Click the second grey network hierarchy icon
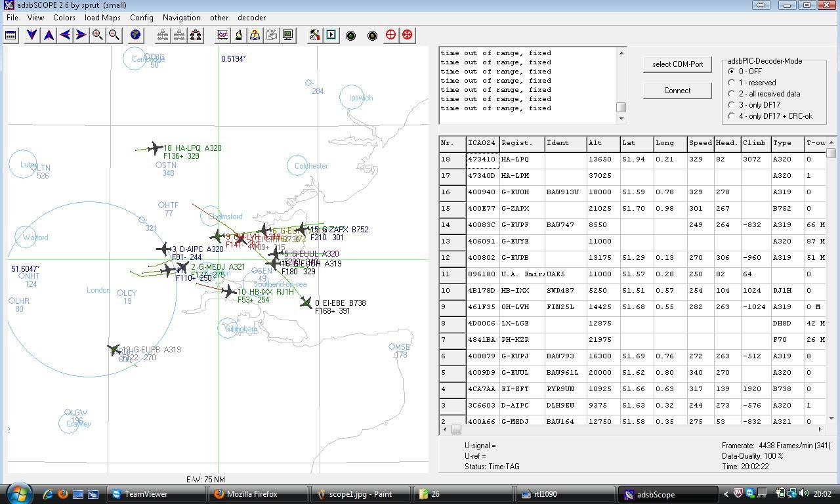 coord(179,35)
